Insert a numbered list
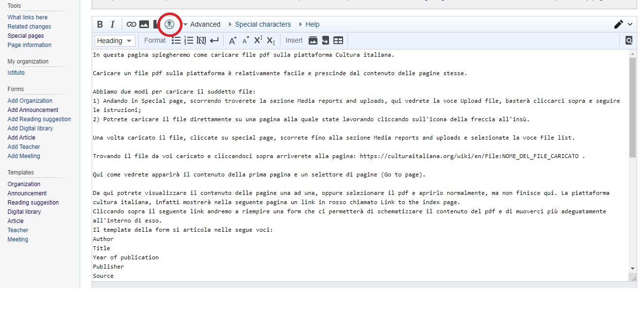 (189, 41)
